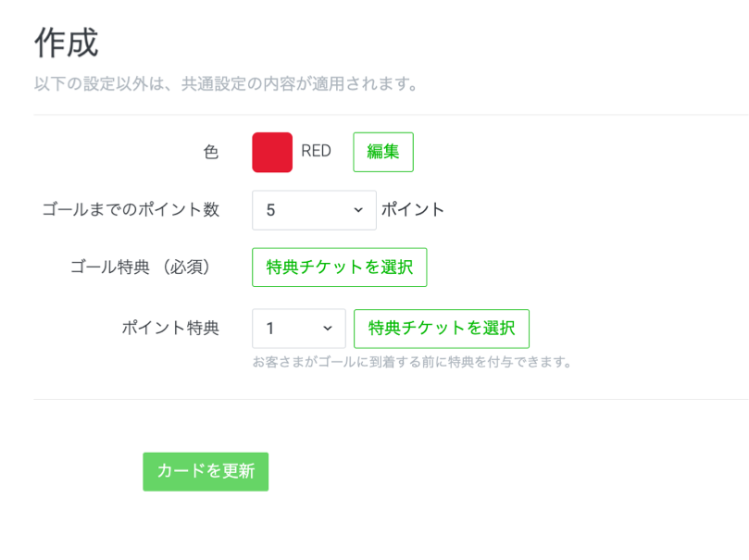The image size is (749, 560).
Task: Click the red color swatch
Action: [x=272, y=153]
